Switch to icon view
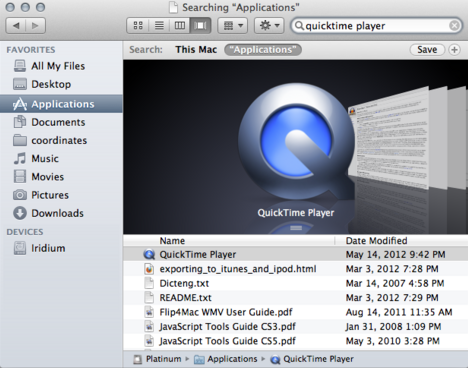This screenshot has width=468, height=368. [x=138, y=26]
